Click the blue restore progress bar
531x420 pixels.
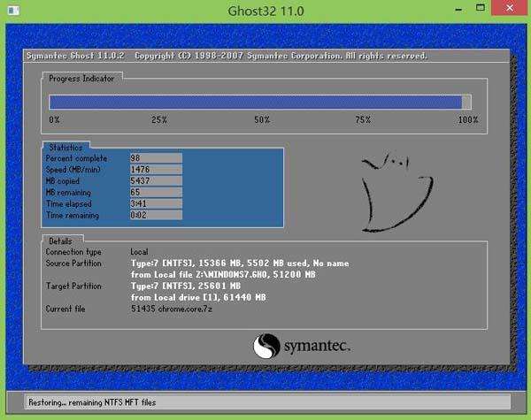coord(260,103)
